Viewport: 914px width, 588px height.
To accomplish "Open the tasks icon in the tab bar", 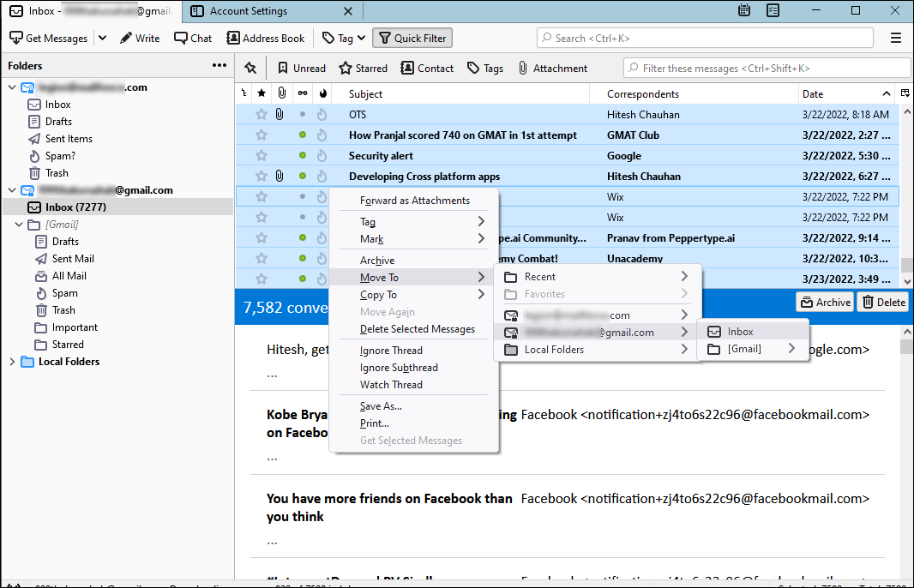I will [x=773, y=10].
